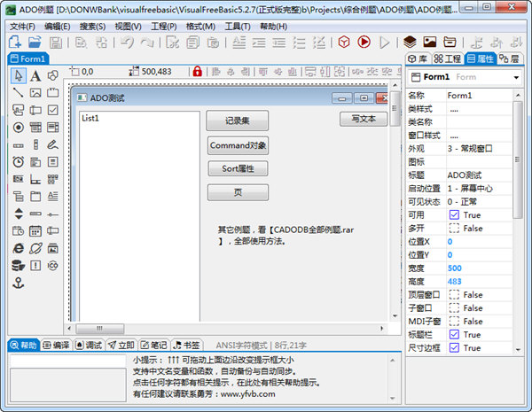This screenshot has height=412, width=532.
Task: Toggle the 标题栏 True checkbox
Action: coord(454,335)
